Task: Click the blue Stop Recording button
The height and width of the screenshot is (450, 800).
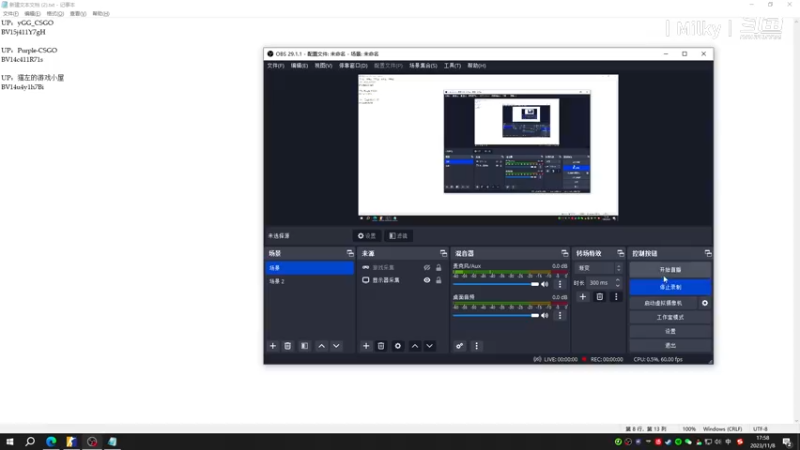Action: tap(670, 287)
